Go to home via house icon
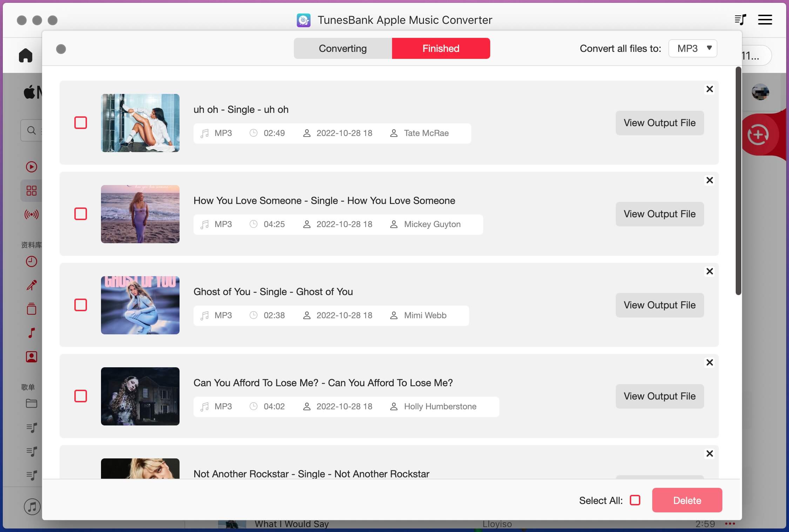 26,55
